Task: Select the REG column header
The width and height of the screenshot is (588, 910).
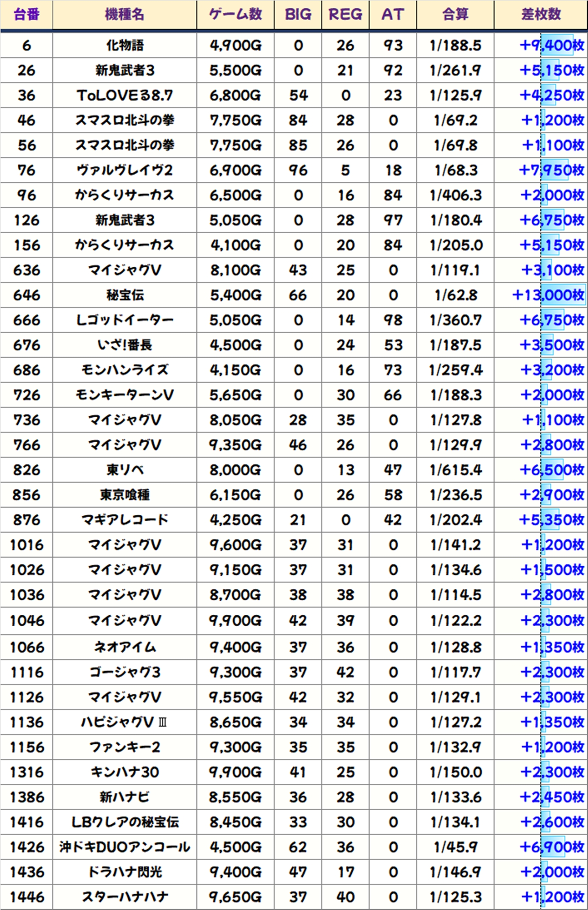Action: tap(345, 14)
